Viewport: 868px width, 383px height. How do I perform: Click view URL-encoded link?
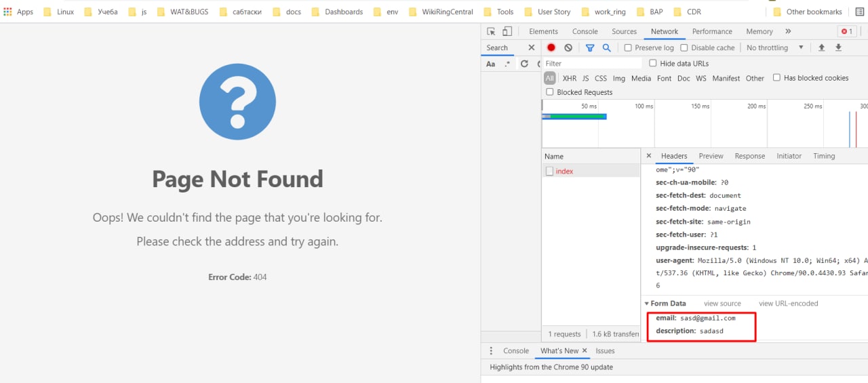point(789,304)
